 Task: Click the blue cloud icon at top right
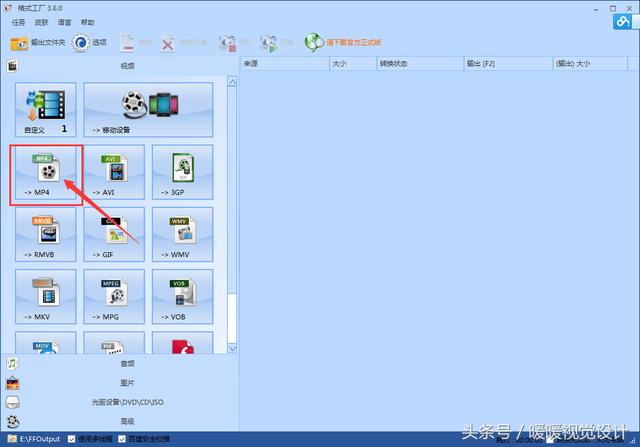coord(623,21)
